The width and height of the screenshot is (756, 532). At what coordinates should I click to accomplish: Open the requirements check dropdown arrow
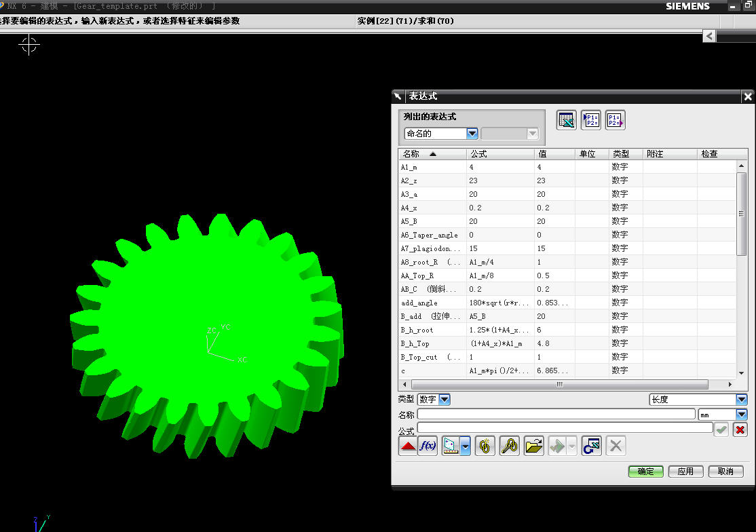point(572,446)
